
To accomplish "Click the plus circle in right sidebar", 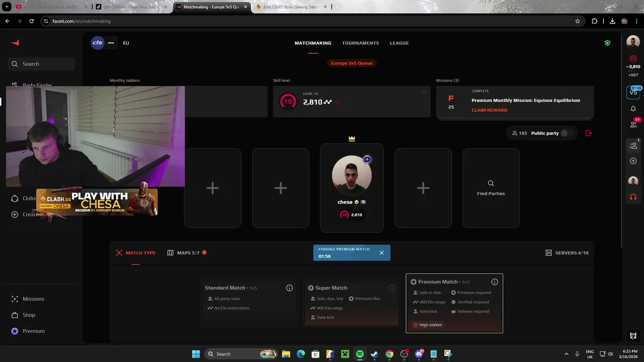I will pyautogui.click(x=633, y=161).
